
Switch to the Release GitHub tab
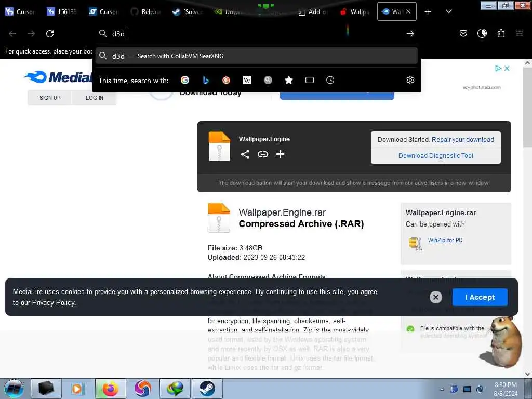pos(145,11)
